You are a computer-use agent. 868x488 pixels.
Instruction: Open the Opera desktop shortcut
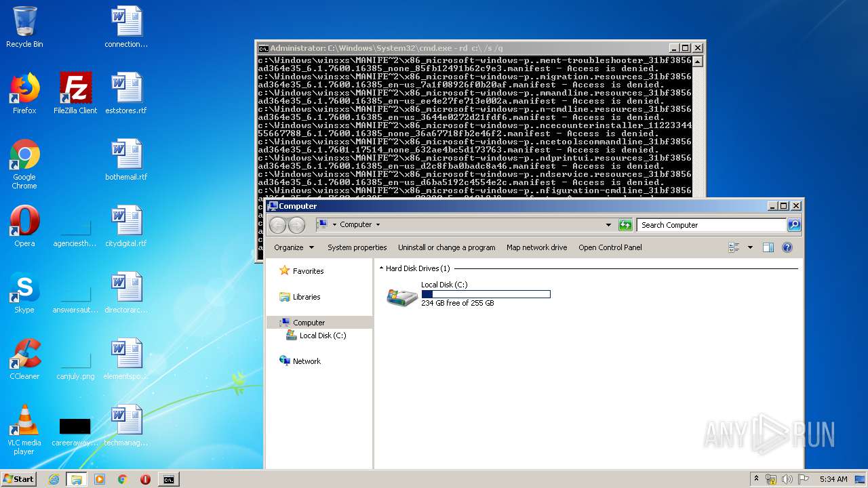pos(24,226)
